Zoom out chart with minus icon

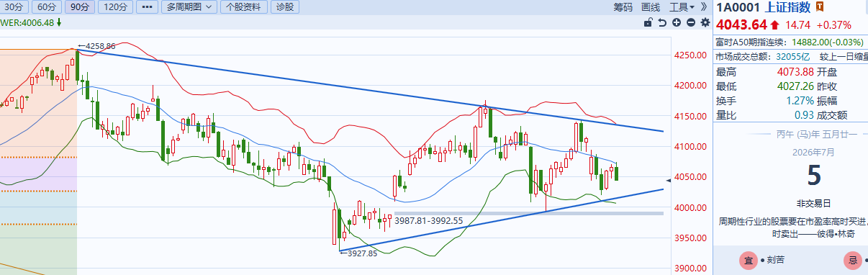pos(690,22)
